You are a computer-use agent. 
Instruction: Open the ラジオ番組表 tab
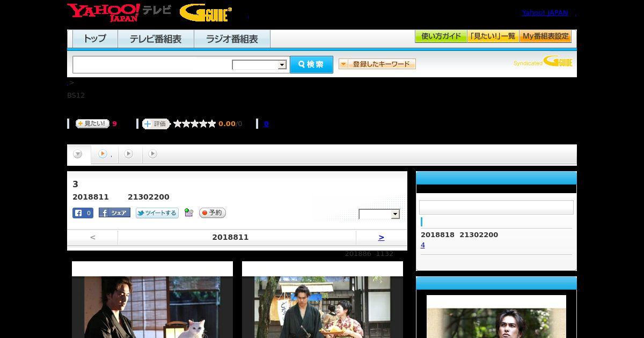point(232,39)
